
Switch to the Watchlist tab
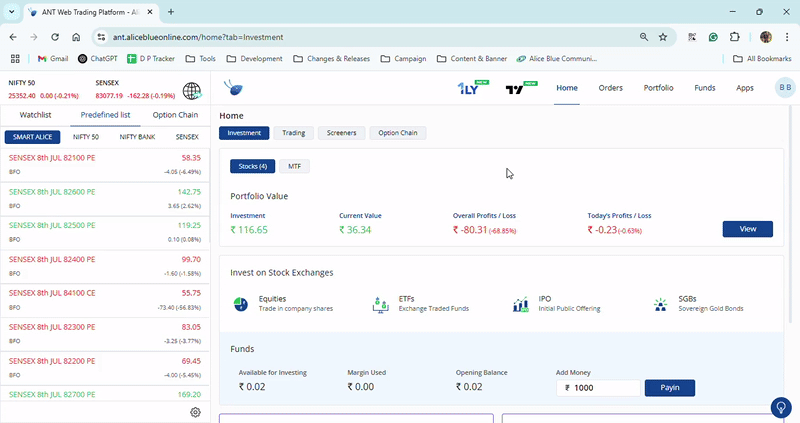click(x=35, y=115)
